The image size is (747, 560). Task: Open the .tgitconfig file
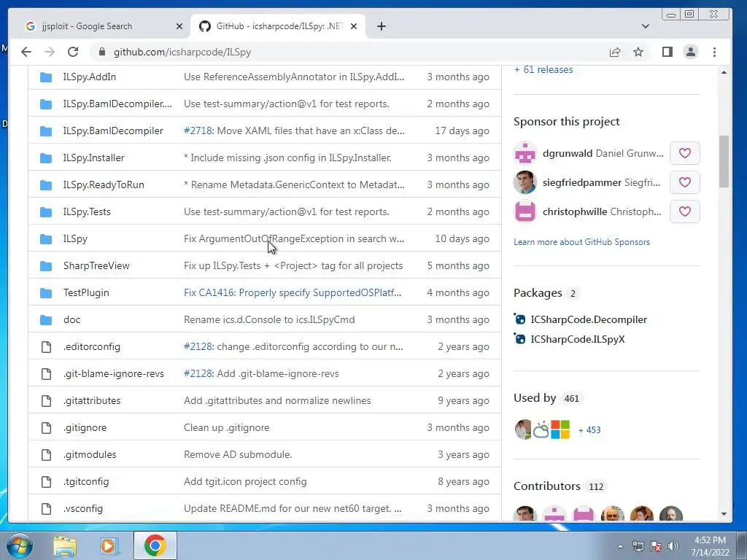(86, 481)
